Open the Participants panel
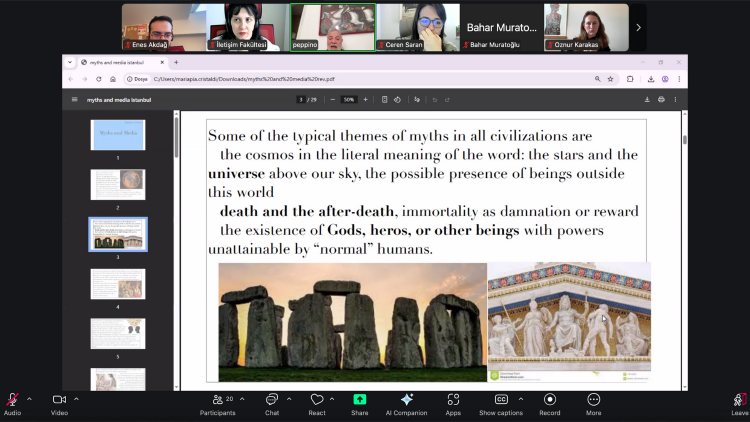Screen dimensions: 750x422 (x=217, y=400)
